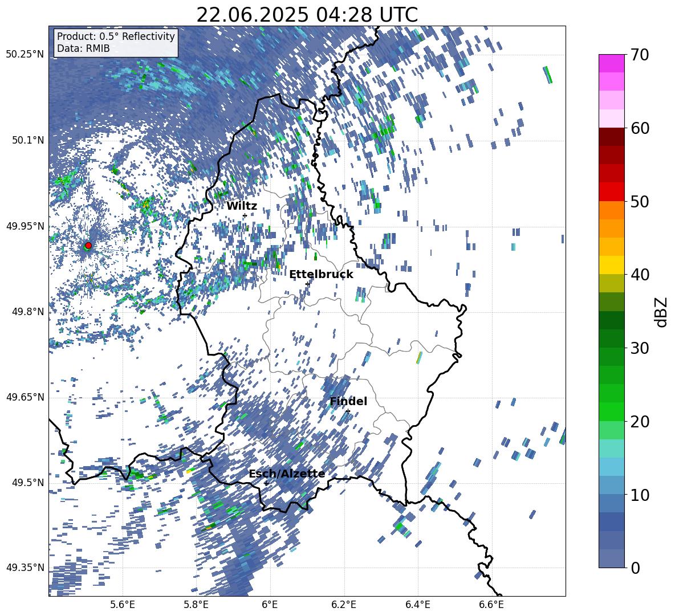675x616 pixels.
Task: Click the 49.65°N latitude tick label
Action: pos(25,397)
